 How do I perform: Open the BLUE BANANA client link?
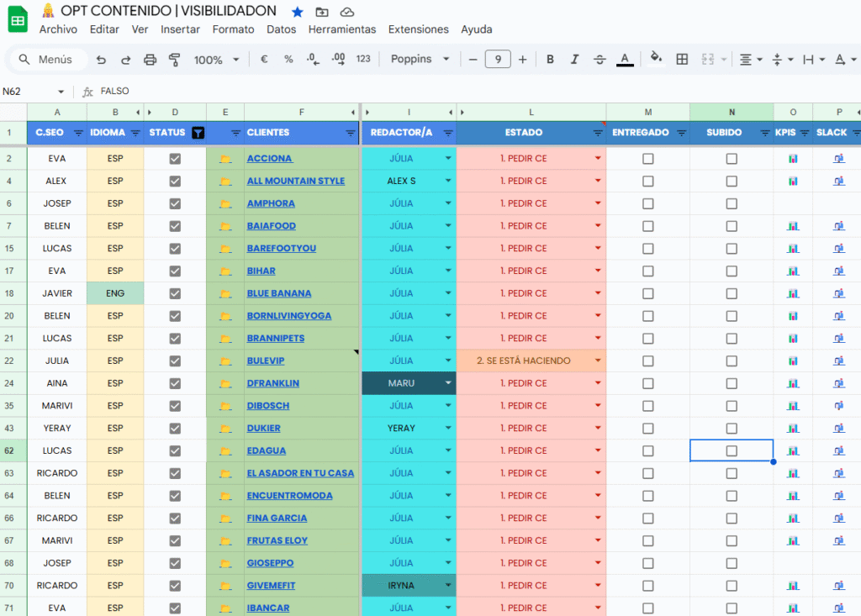click(x=279, y=293)
